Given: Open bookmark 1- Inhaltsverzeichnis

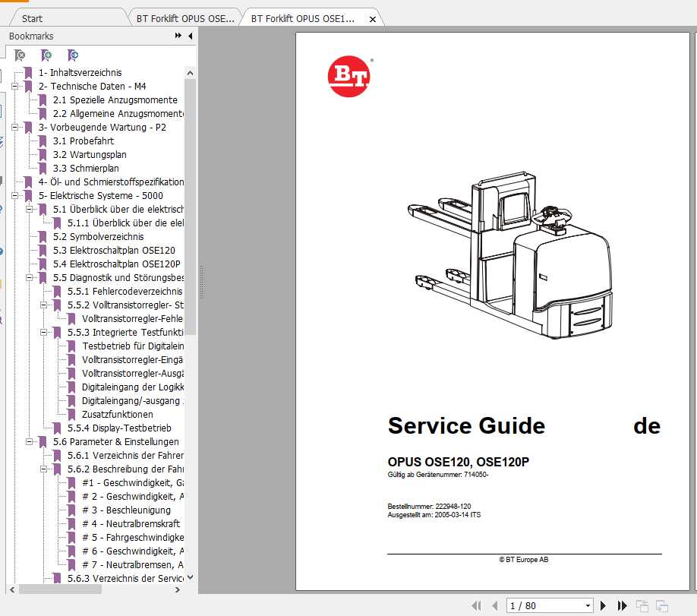Looking at the screenshot, I should tap(80, 72).
